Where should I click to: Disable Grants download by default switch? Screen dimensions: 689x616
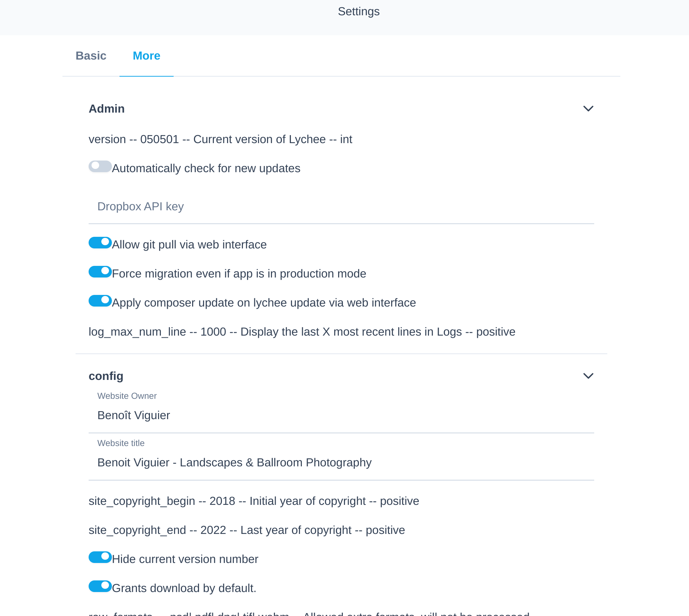[x=100, y=586]
